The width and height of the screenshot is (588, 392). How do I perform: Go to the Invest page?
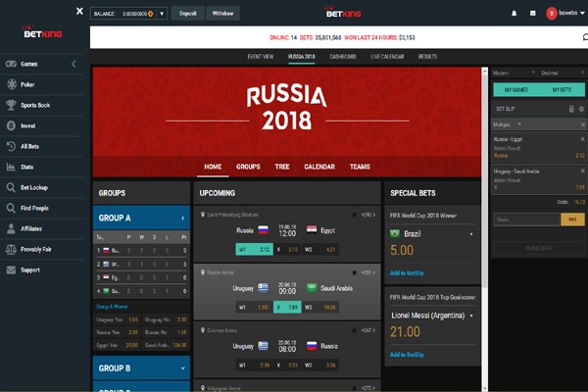pyautogui.click(x=27, y=126)
